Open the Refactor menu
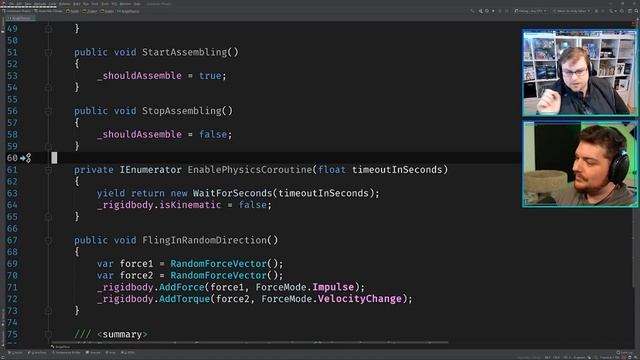 click(x=64, y=4)
